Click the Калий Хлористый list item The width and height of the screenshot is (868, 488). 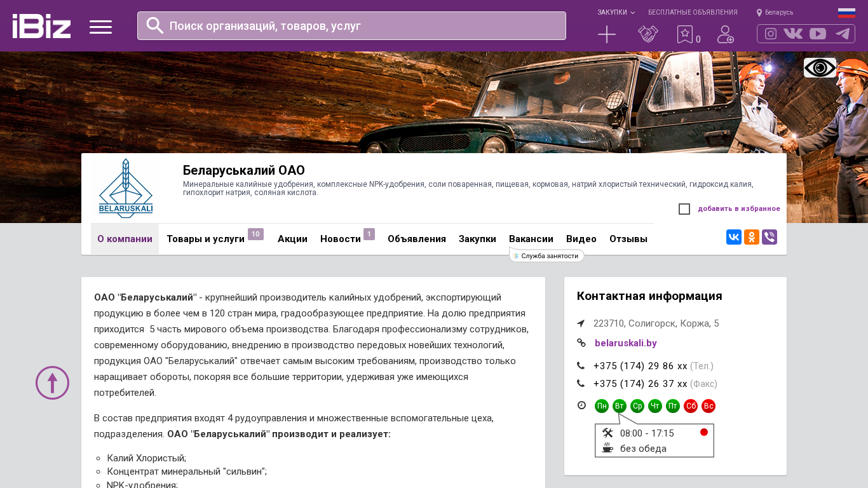(147, 458)
